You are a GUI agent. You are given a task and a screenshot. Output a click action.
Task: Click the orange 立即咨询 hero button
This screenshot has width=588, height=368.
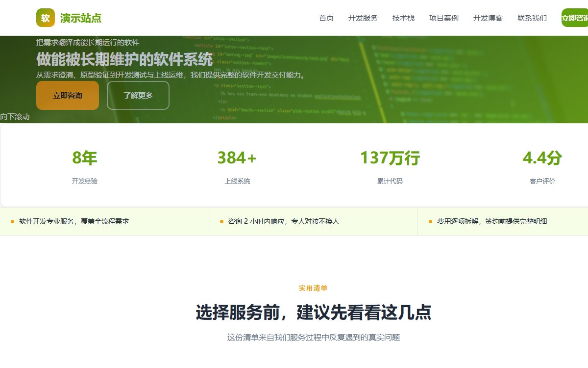68,96
